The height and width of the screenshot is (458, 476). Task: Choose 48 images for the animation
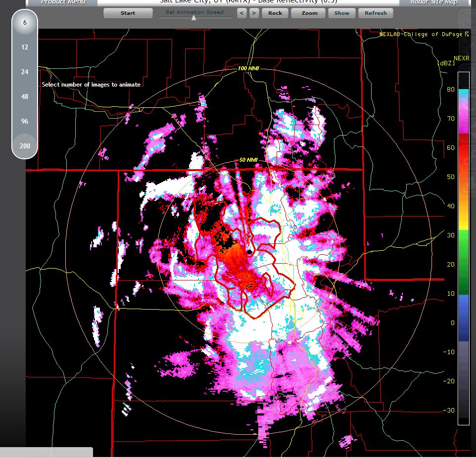(25, 97)
